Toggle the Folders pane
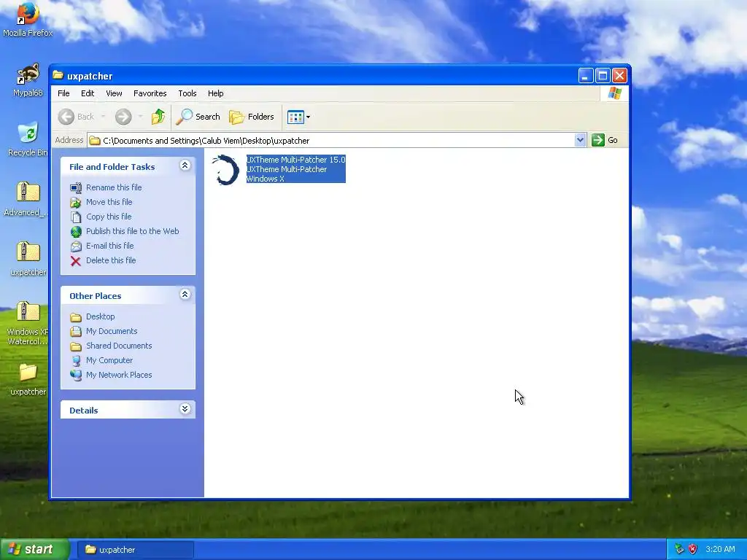The image size is (747, 560). tap(252, 117)
